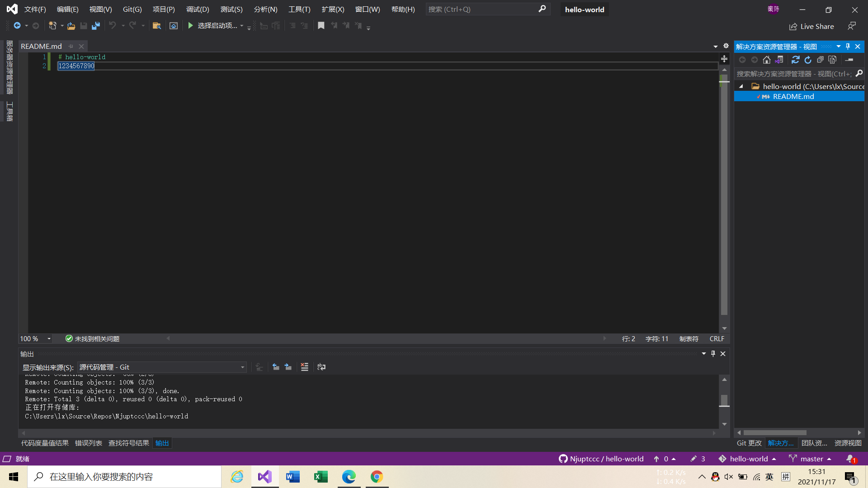Click the Home icon in Solution Explorer

[x=766, y=60]
